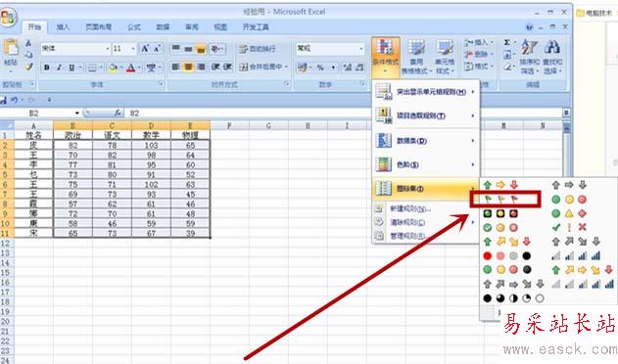This screenshot has width=618, height=364.
Task: Click 管理规则 manage rules entry
Action: [x=426, y=236]
